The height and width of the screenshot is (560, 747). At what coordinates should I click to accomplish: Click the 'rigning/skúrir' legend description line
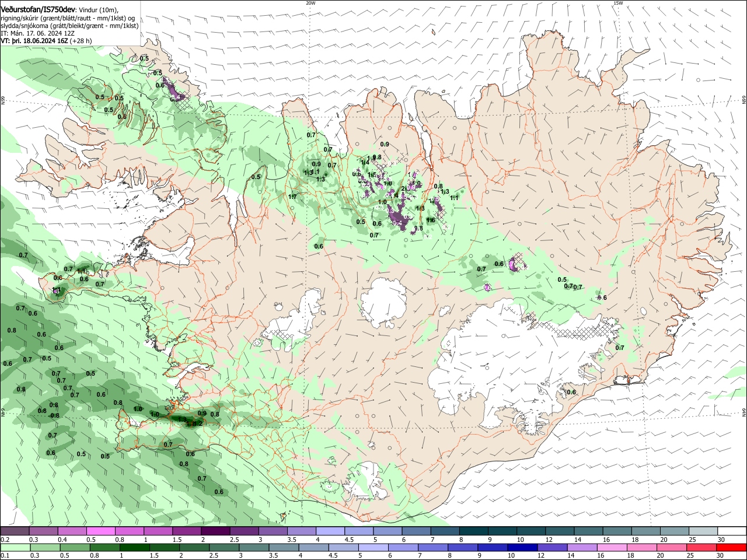coord(68,18)
